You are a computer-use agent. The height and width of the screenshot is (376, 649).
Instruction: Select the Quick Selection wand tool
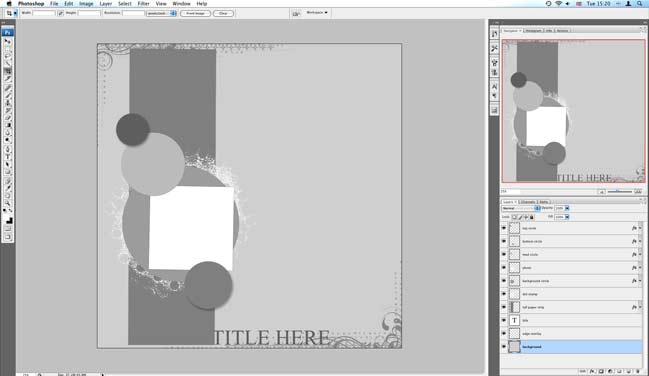pos(7,64)
